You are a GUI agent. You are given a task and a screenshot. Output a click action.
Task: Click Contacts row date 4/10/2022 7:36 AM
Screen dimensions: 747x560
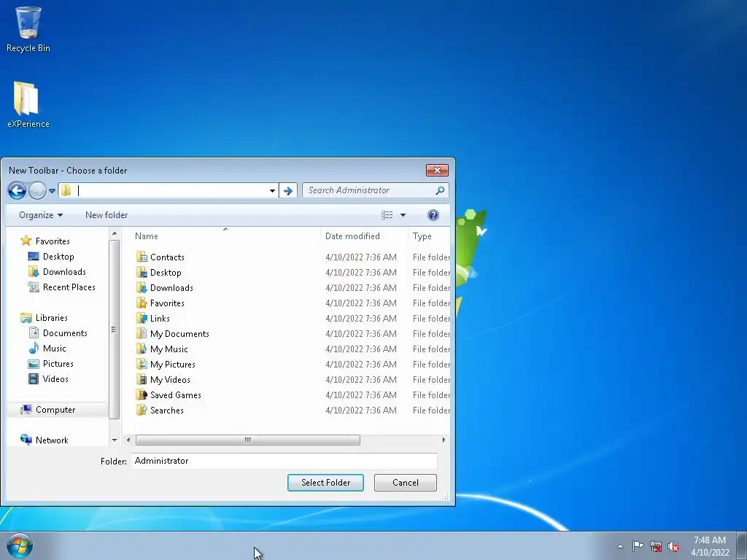(x=361, y=257)
